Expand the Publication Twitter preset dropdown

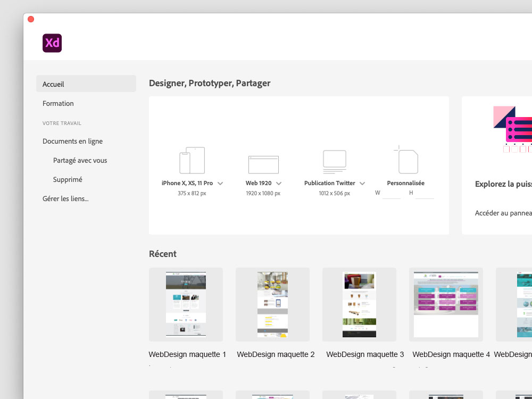point(362,184)
